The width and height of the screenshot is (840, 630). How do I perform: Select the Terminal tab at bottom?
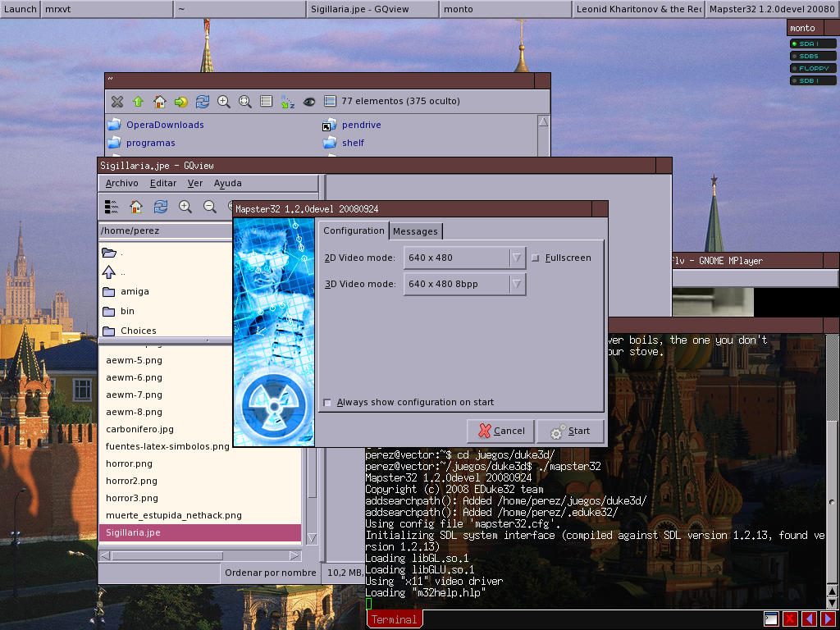click(x=395, y=620)
